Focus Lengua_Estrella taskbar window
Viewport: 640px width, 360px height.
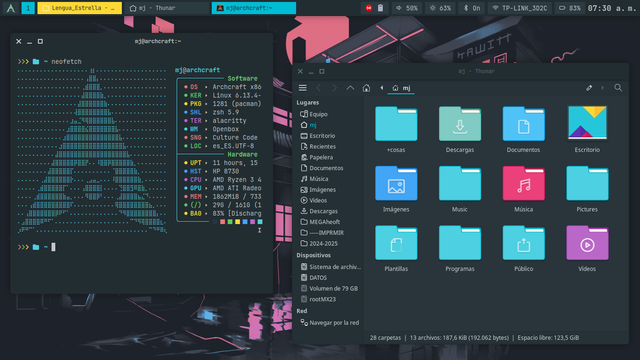79,8
